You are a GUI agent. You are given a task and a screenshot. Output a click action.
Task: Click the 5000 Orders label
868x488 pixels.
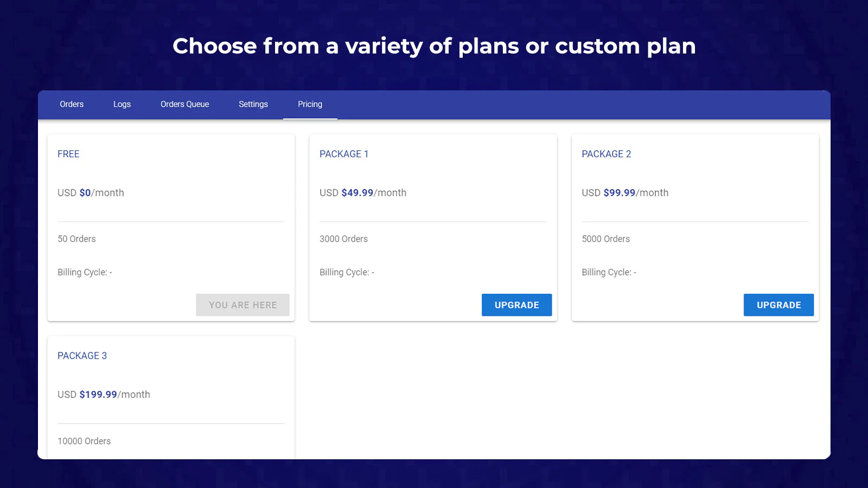point(605,239)
